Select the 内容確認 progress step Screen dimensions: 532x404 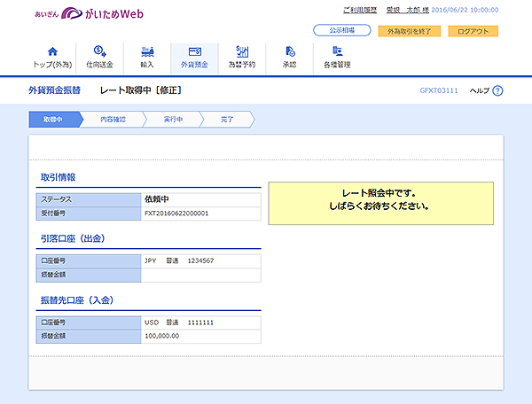(113, 120)
